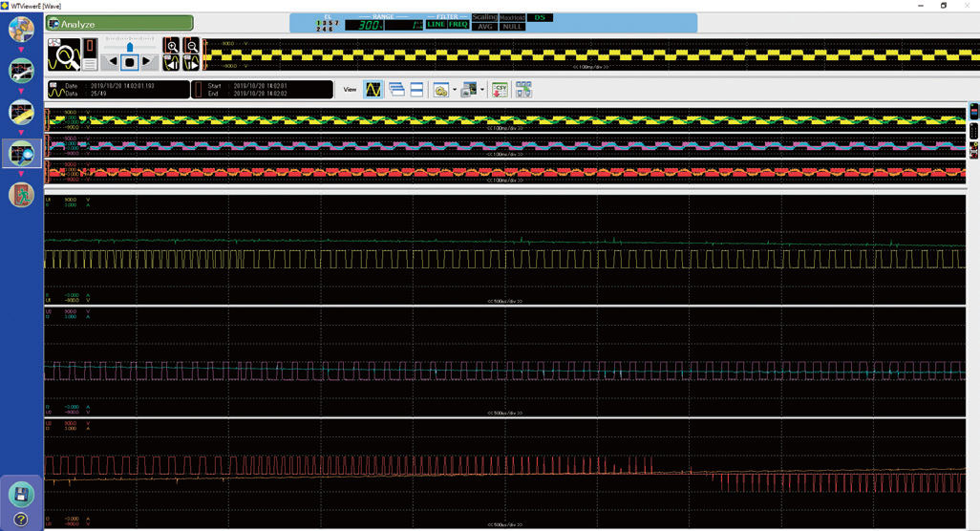Click the DS indicator
This screenshot has height=531, width=980.
click(x=540, y=17)
